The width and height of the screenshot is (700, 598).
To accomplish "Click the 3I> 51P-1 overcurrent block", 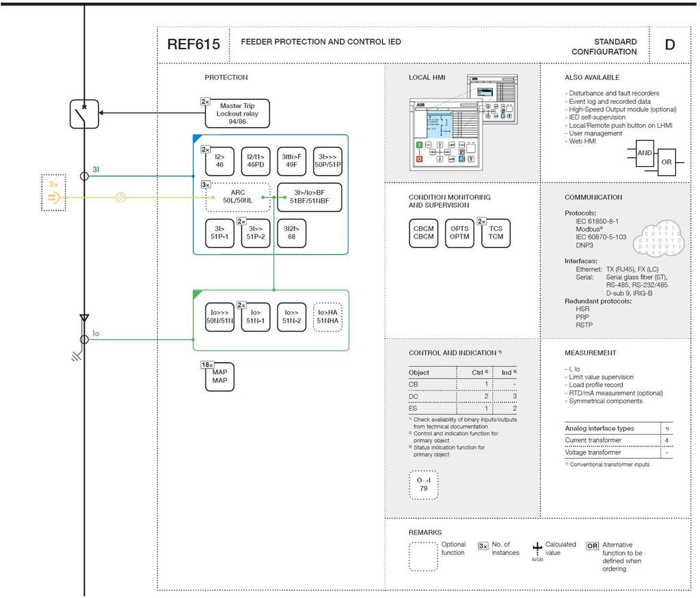I will pyautogui.click(x=219, y=233).
